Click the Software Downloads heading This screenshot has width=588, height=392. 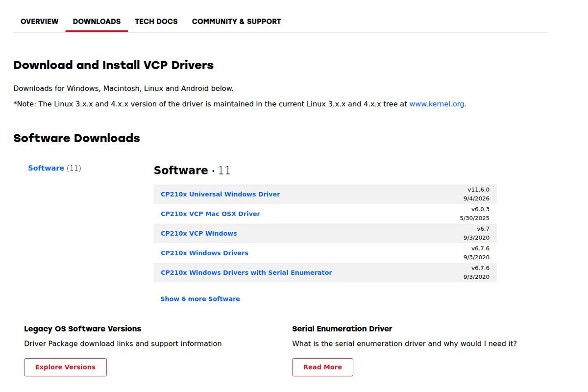click(x=76, y=138)
